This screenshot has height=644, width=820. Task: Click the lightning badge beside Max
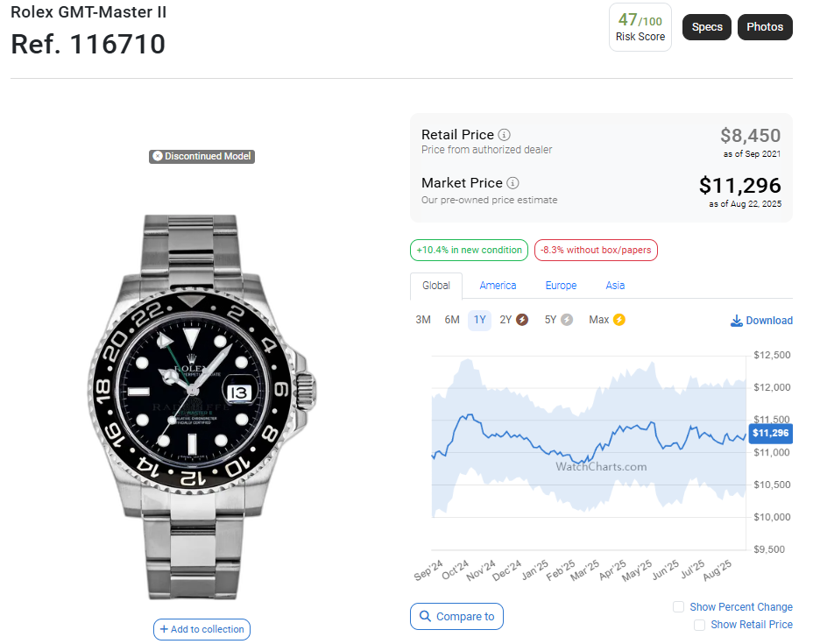tap(619, 320)
